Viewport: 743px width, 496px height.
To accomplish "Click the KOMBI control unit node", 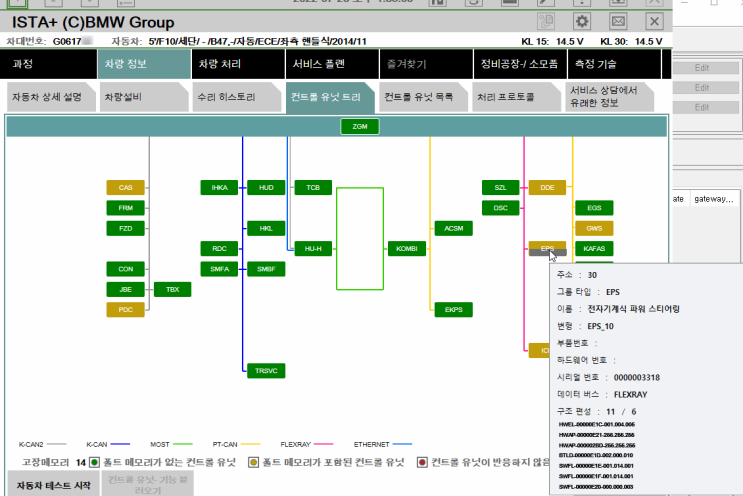I will tap(406, 248).
